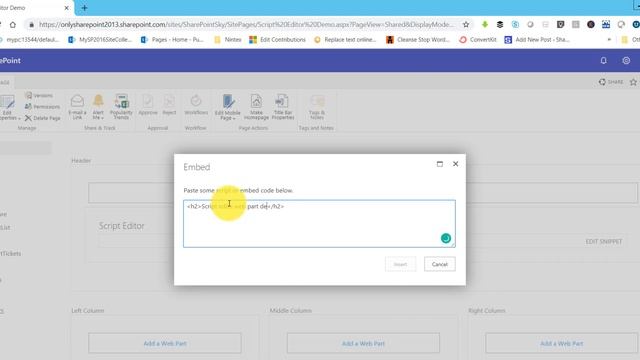Open the Nintex bookmarks folder
This screenshot has height=360, width=640.
(x=228, y=40)
